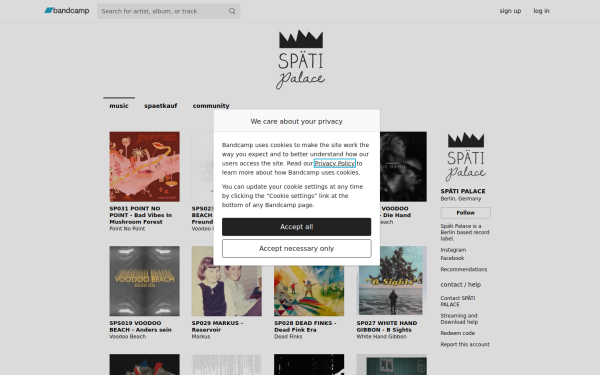Click the 'contact / help' heading
Screen dimensions: 600x375
461,284
